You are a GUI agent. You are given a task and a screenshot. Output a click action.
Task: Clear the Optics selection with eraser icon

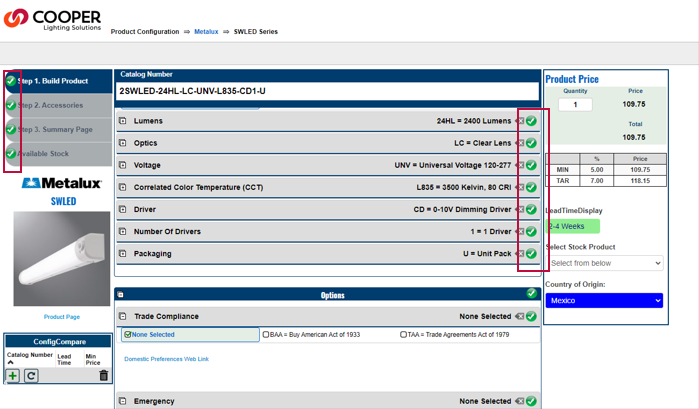(520, 143)
